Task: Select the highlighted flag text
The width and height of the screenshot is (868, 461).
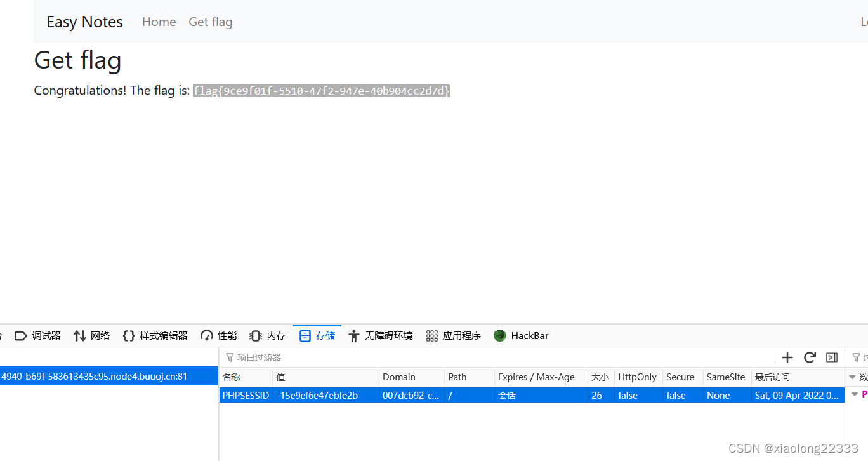Action: pyautogui.click(x=322, y=91)
